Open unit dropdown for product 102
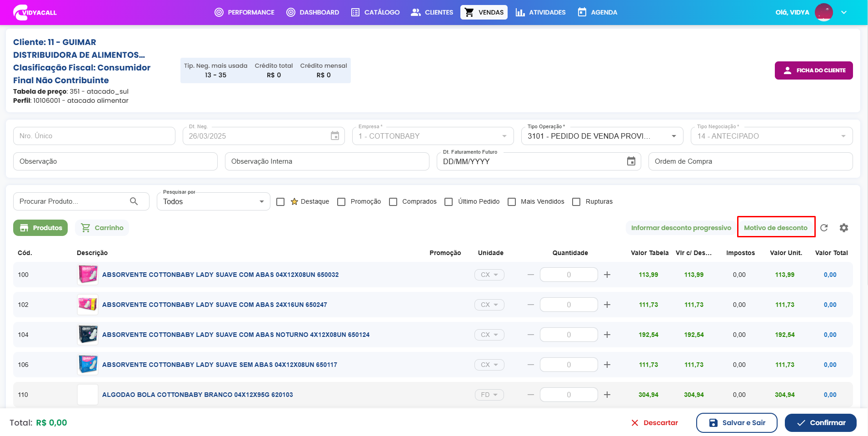 coord(489,305)
